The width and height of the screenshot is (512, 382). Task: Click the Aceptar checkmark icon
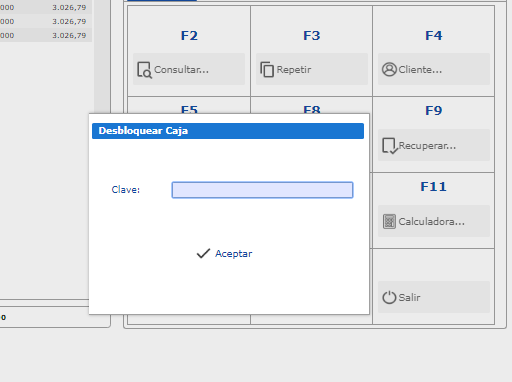pyautogui.click(x=203, y=254)
